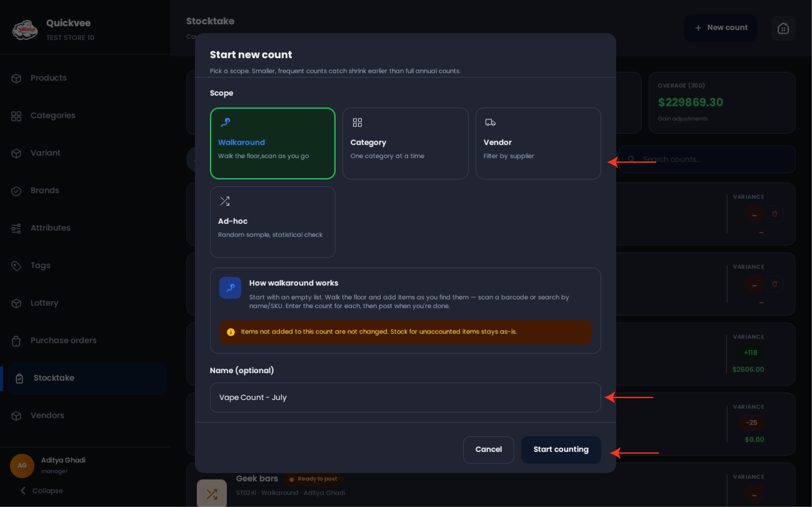Select the Ad-hoc scope card
Viewport: 812px width, 507px height.
(x=273, y=222)
